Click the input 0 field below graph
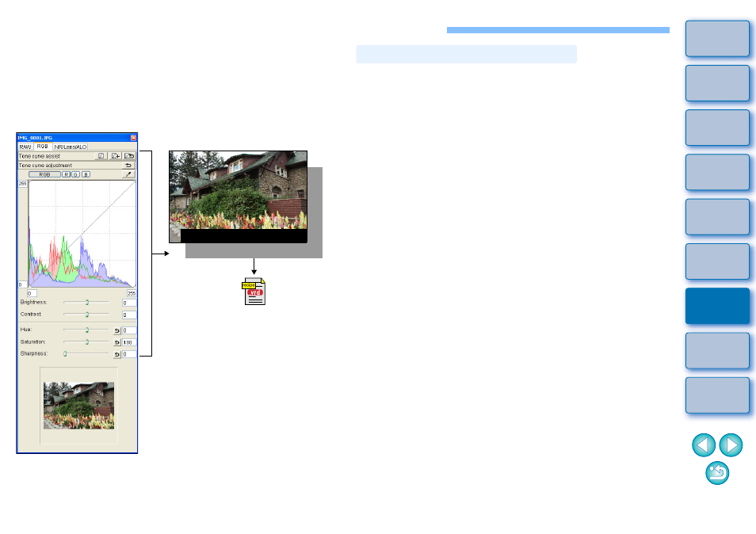756x534 pixels. click(32, 293)
